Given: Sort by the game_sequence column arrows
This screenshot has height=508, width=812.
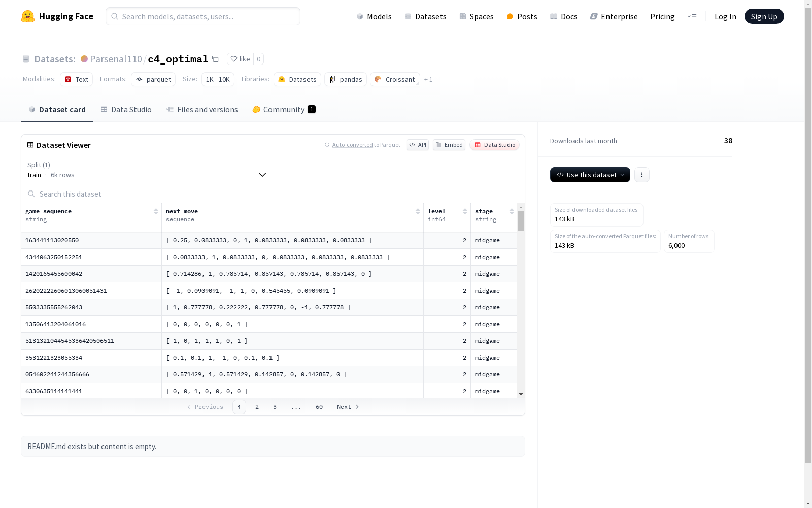Looking at the screenshot, I should click(x=156, y=211).
